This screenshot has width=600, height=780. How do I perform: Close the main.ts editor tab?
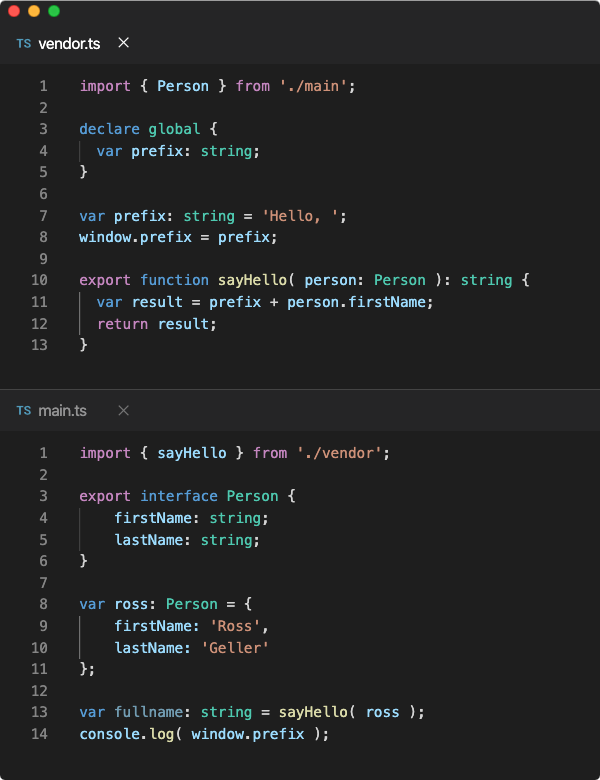[x=123, y=411]
